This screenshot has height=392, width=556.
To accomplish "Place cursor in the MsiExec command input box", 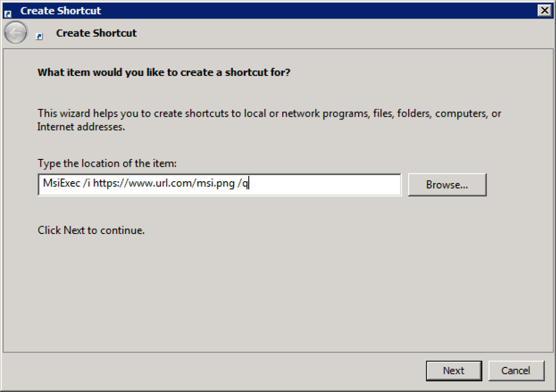I will (218, 184).
